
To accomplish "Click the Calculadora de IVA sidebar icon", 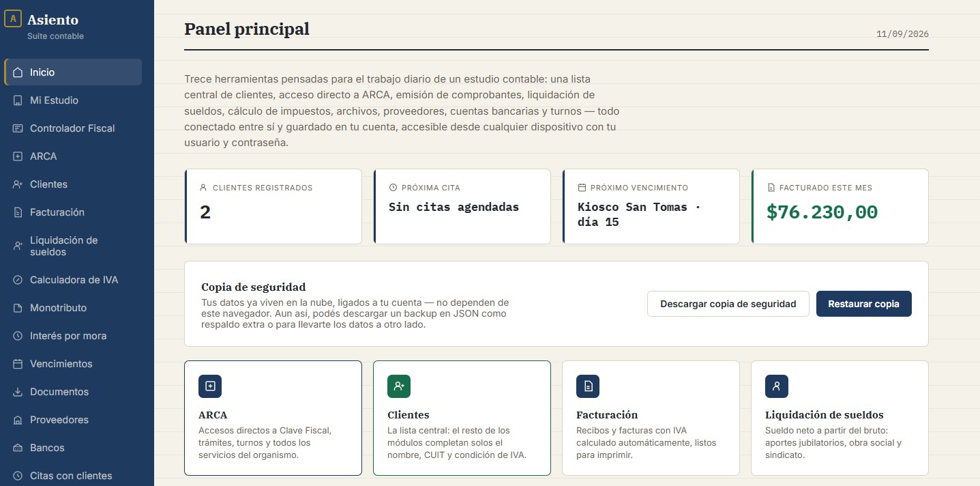I will coord(18,280).
